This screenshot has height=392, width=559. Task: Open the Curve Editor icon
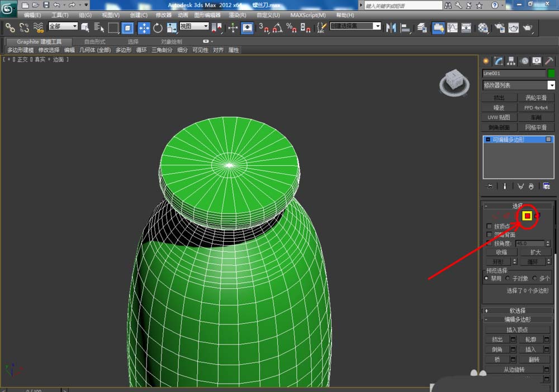[x=452, y=27]
